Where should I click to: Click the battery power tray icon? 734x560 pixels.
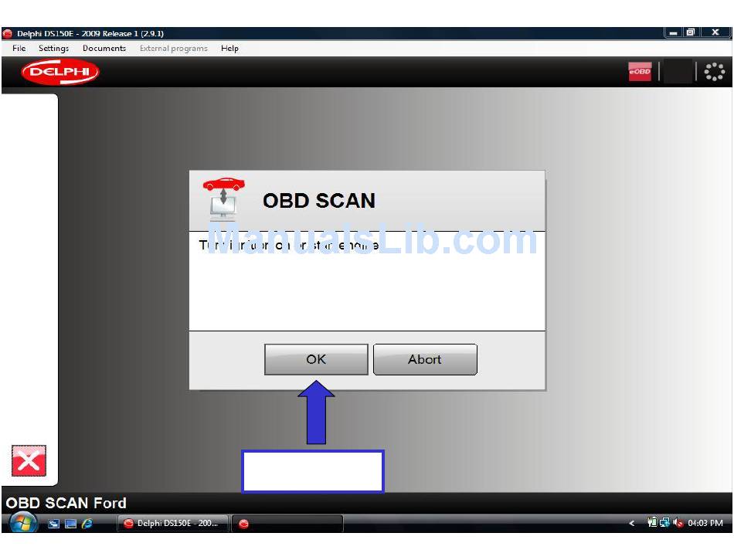(651, 523)
